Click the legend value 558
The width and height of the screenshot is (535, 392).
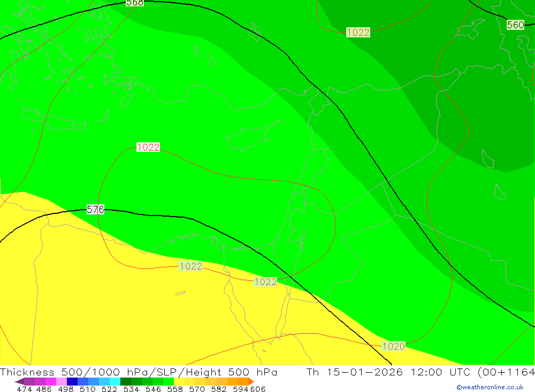(x=175, y=389)
